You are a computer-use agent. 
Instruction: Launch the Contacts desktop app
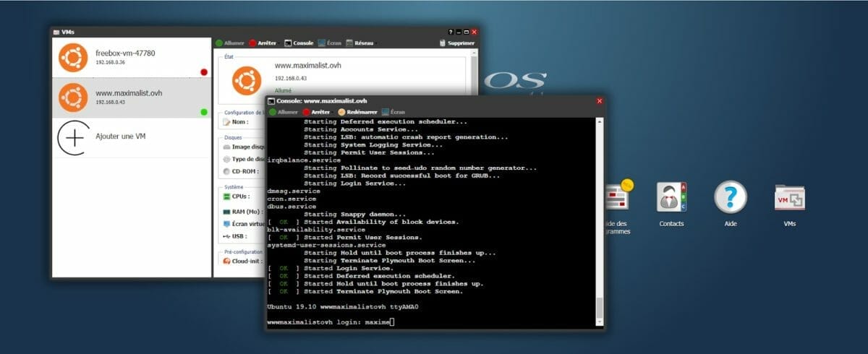click(x=671, y=197)
